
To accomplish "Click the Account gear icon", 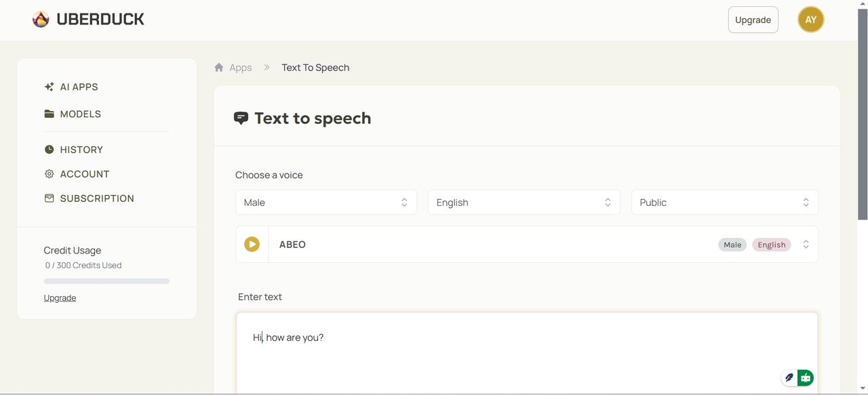I will click(49, 173).
